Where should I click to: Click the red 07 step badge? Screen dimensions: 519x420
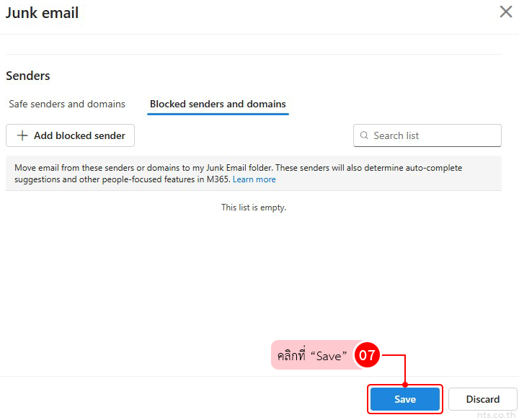tap(367, 355)
